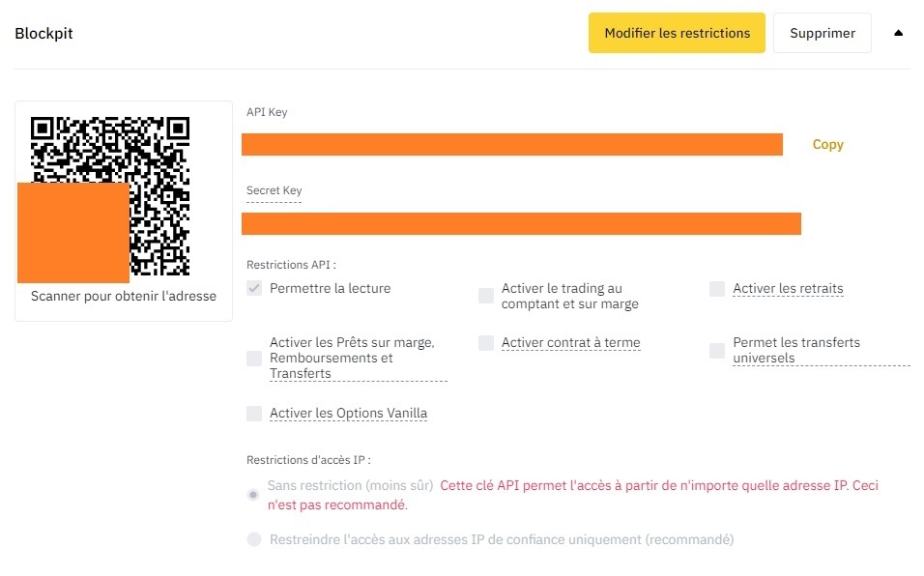
Task: Enable Permet les transferts universels
Action: [x=716, y=350]
